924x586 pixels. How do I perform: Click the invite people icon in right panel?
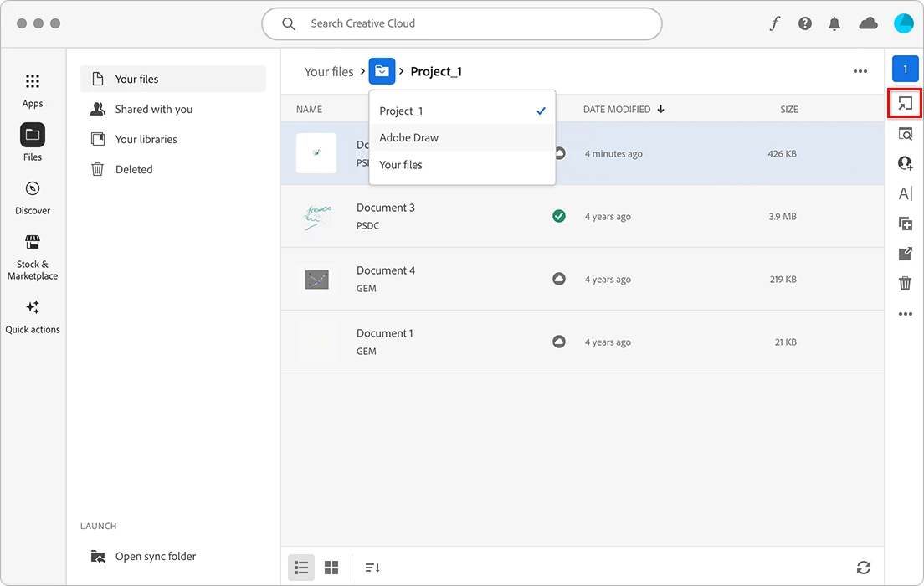pyautogui.click(x=905, y=163)
